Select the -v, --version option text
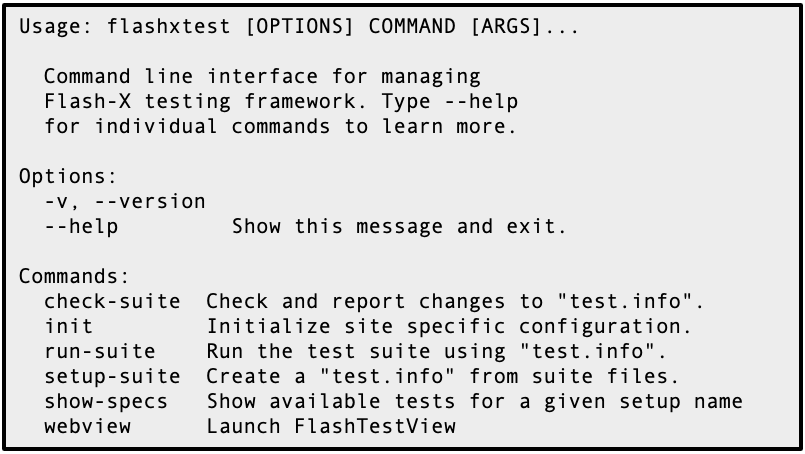The height and width of the screenshot is (454, 805). tap(125, 202)
